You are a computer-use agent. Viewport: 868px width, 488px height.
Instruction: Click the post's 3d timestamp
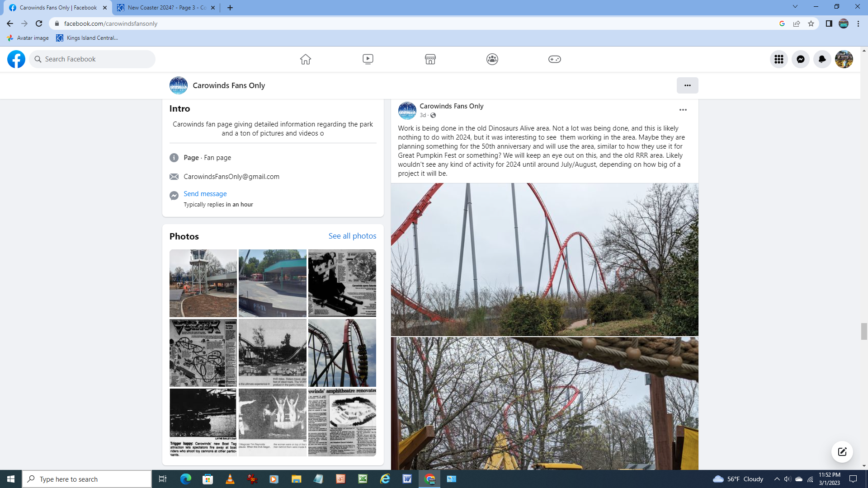click(x=423, y=115)
